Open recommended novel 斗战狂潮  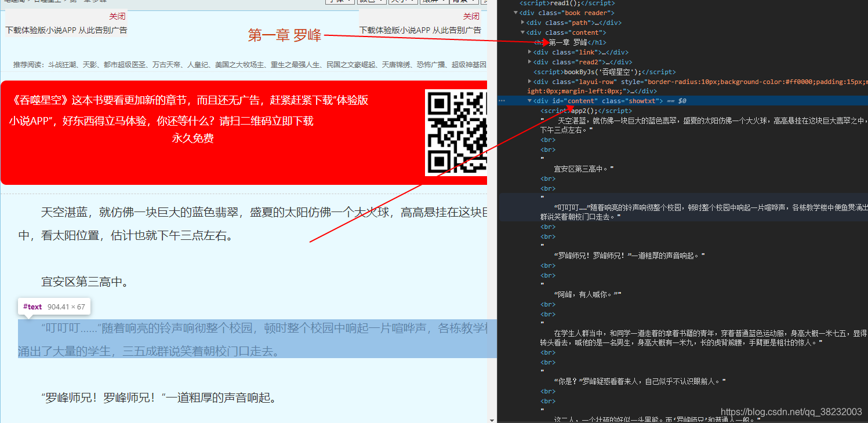[x=63, y=64]
